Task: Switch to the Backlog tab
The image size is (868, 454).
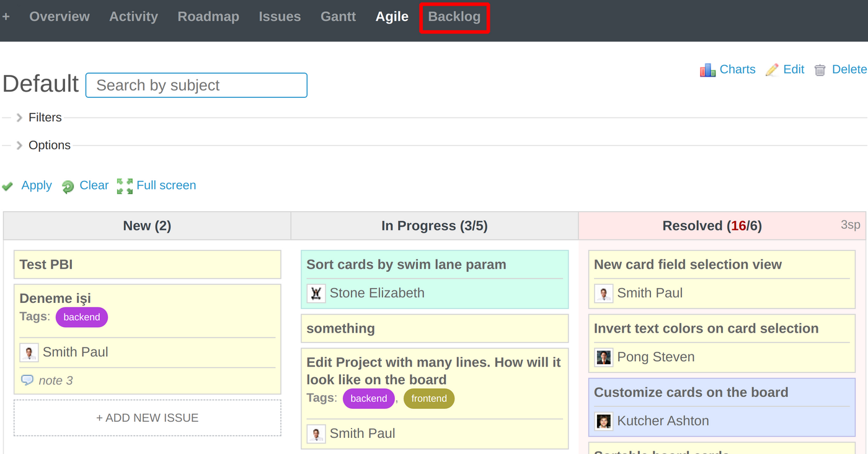Action: point(454,17)
